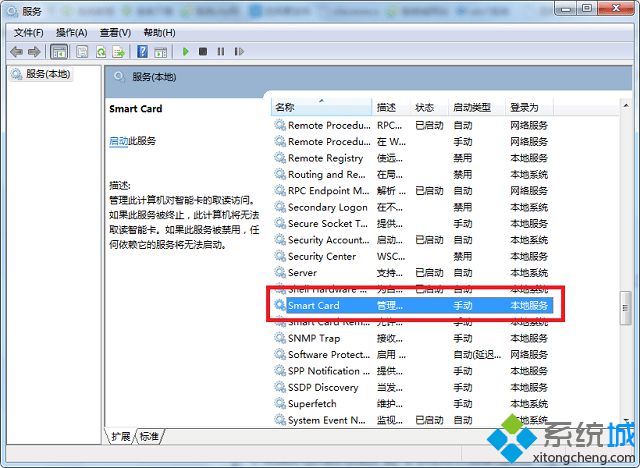The height and width of the screenshot is (468, 640).
Task: Click the scrollbar up arrow of service list
Action: pos(626,106)
